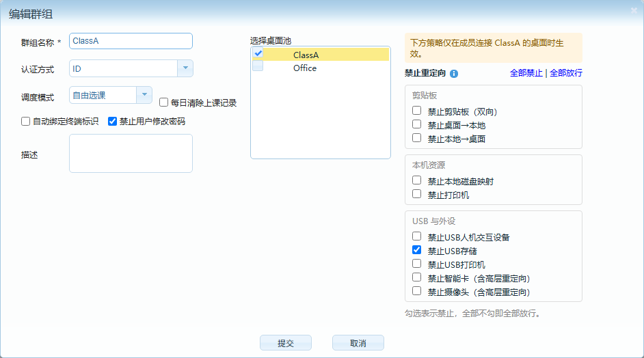
Task: Click the info icon beside 禁止重定向
Action: point(454,74)
